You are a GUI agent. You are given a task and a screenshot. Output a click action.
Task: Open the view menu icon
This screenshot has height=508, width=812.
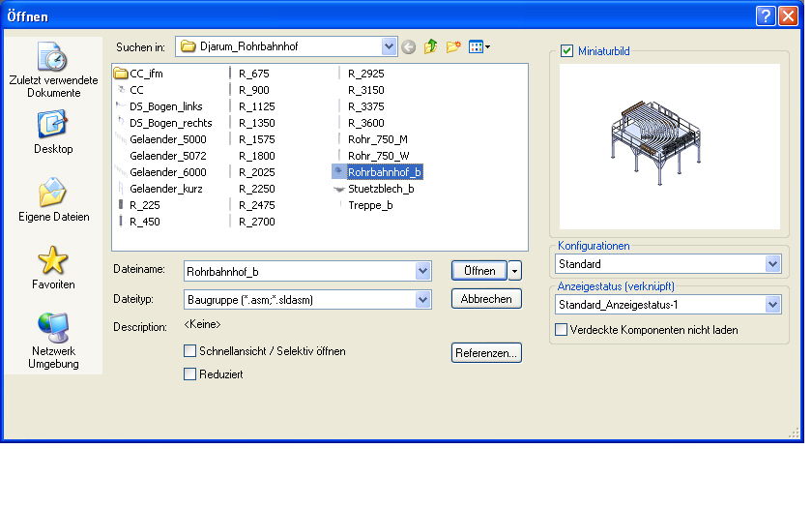[479, 46]
